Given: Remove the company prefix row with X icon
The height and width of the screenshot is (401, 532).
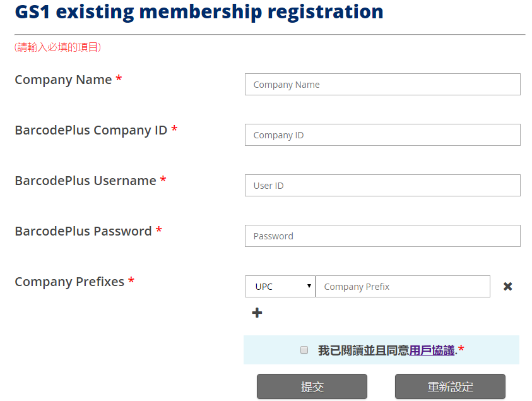Looking at the screenshot, I should 507,287.
